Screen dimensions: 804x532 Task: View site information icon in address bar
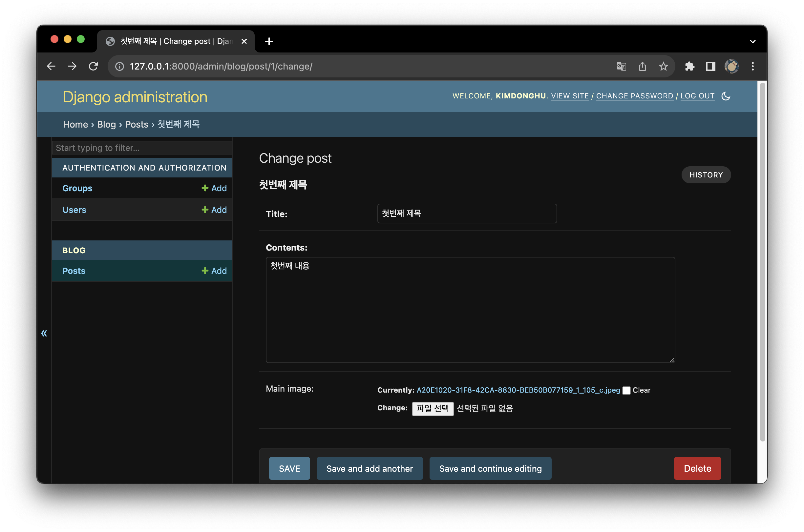click(x=119, y=66)
